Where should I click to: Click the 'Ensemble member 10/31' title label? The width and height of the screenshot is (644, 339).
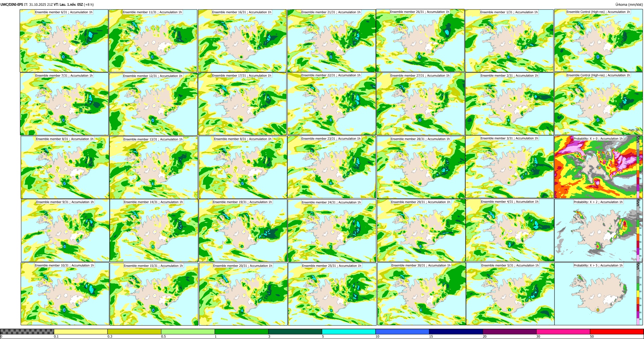(64, 265)
